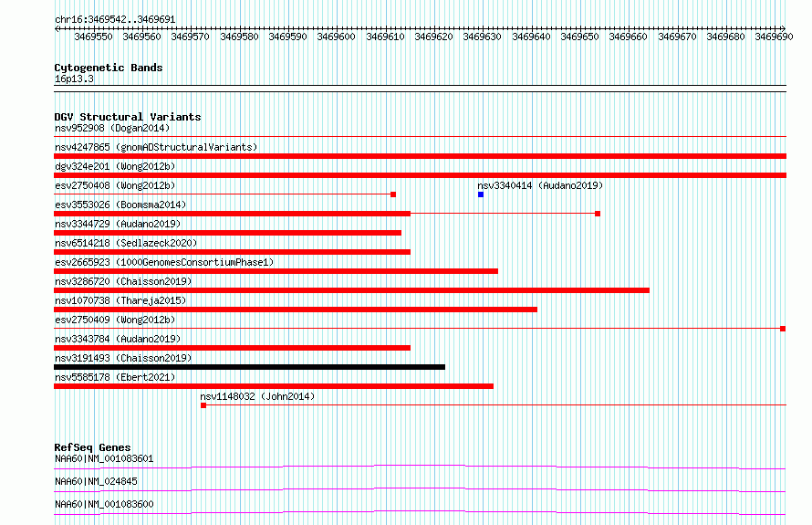Open nsv3343784 (Audano2019) variant
812x525 pixels.
[x=118, y=339]
